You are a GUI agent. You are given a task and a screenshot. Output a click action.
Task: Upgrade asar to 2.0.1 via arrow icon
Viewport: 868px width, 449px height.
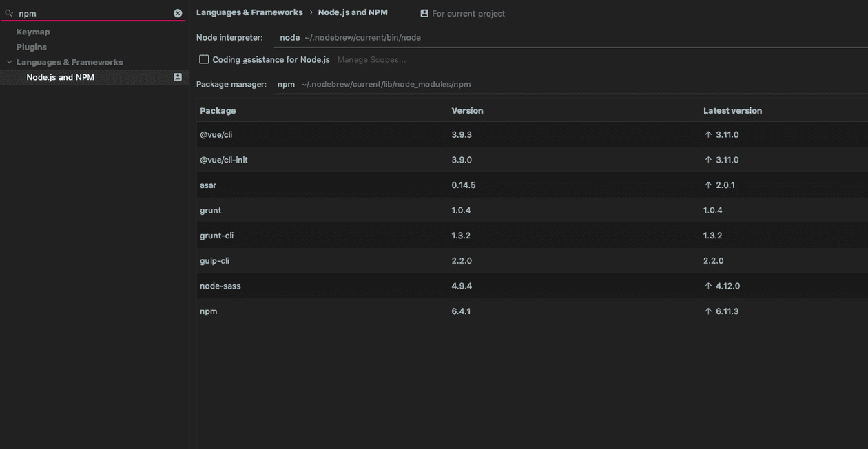(707, 185)
